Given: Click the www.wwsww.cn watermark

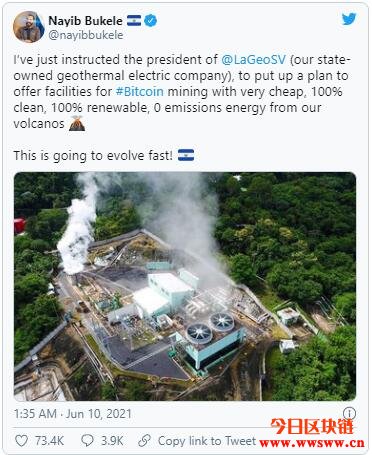Looking at the screenshot, I should (x=312, y=443).
